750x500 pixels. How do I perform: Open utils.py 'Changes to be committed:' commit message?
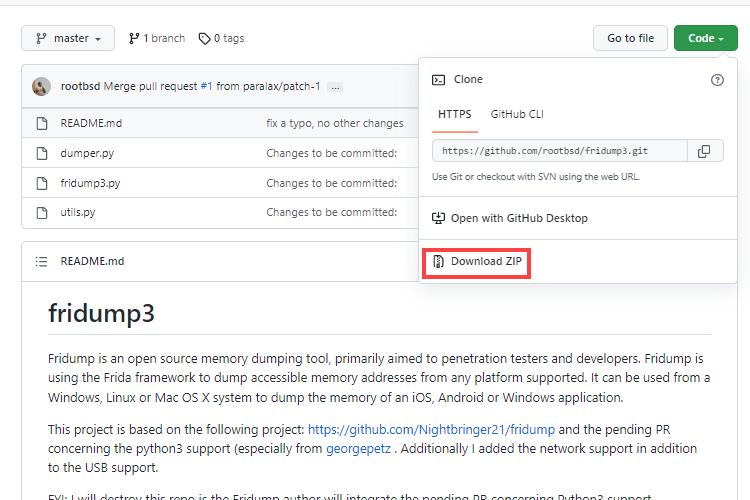331,212
